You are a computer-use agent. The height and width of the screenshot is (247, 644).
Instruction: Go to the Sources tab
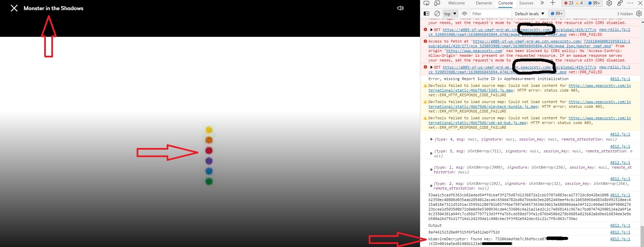click(x=526, y=3)
